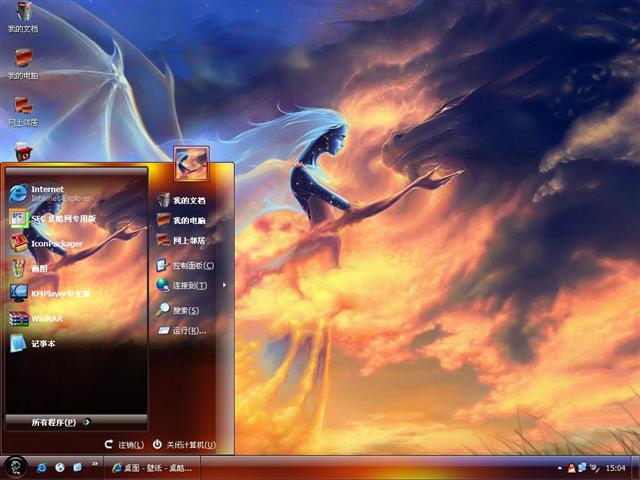Select 我的电脑 desktop icon
640x480 pixels.
[x=23, y=64]
